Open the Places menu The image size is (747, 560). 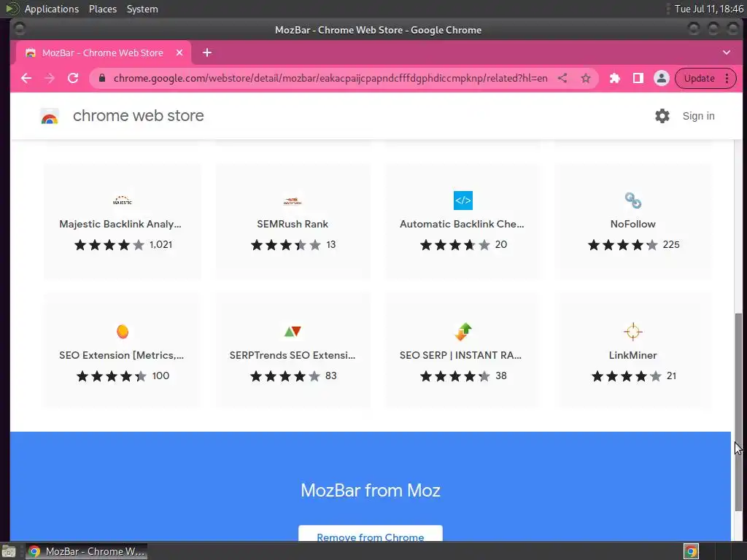(103, 9)
